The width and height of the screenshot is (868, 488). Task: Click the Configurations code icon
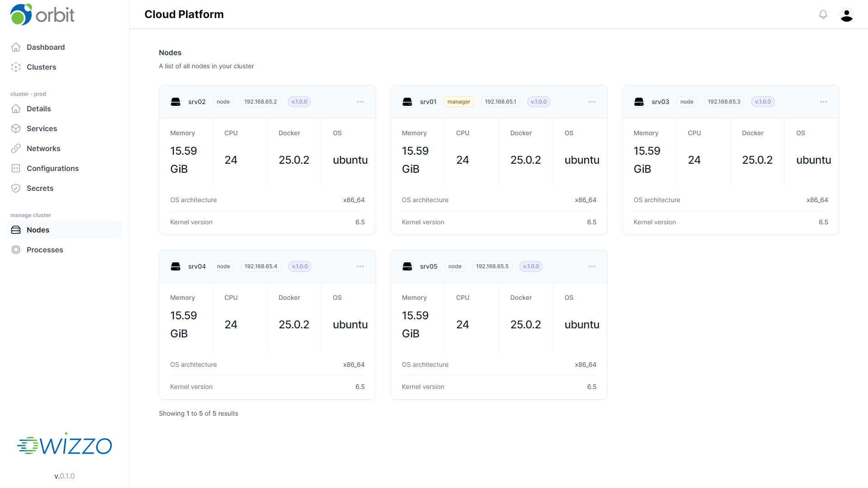(x=16, y=168)
